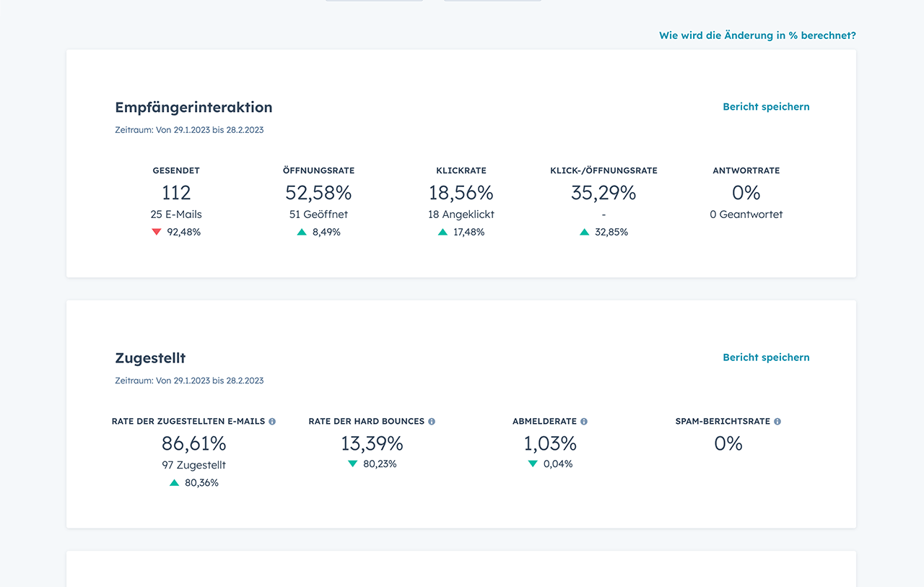Click the red downward trend arrow under Gesendet

click(x=157, y=232)
